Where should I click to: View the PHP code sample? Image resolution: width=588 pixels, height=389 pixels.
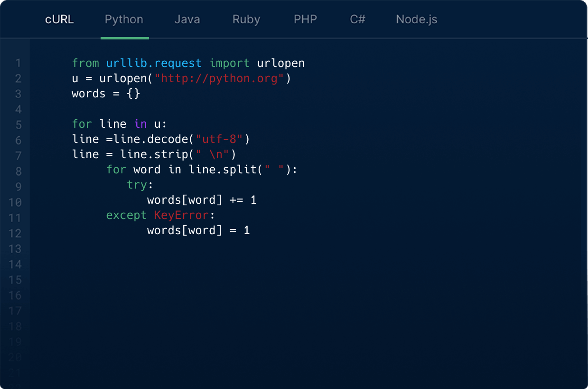click(x=305, y=19)
